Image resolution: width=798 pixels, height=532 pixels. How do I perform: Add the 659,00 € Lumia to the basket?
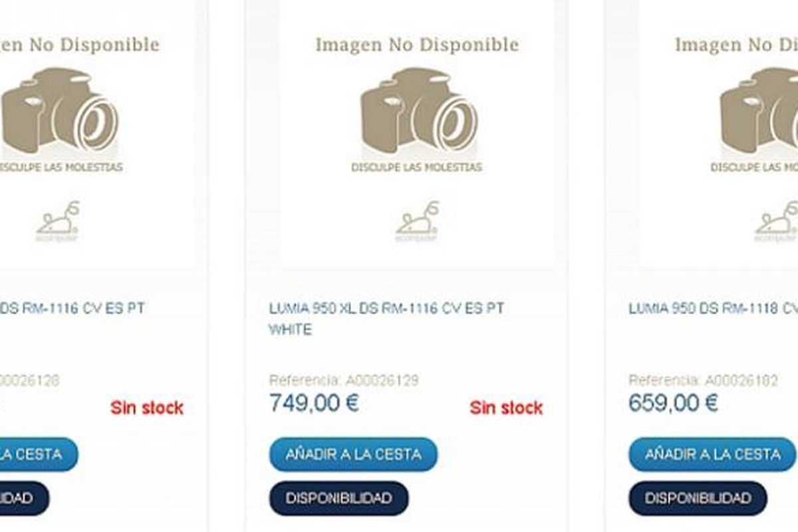[x=712, y=454]
